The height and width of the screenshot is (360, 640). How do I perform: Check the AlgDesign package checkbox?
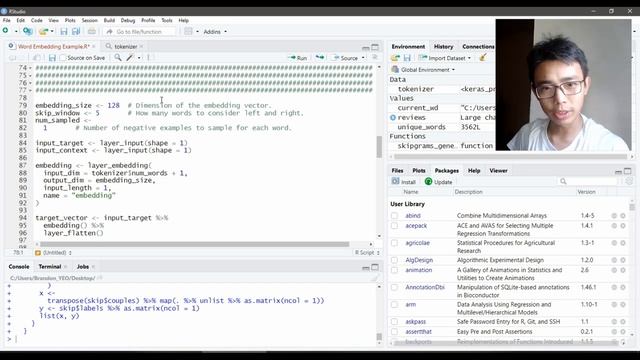394,260
